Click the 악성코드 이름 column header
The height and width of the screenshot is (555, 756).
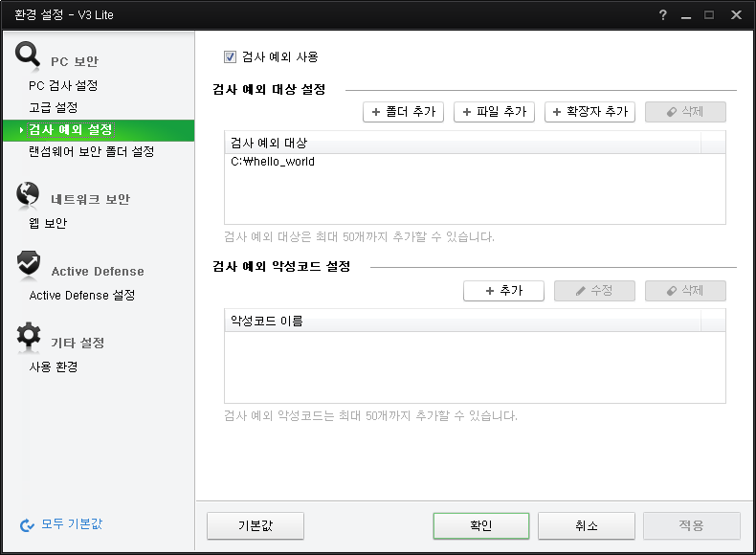(463, 322)
